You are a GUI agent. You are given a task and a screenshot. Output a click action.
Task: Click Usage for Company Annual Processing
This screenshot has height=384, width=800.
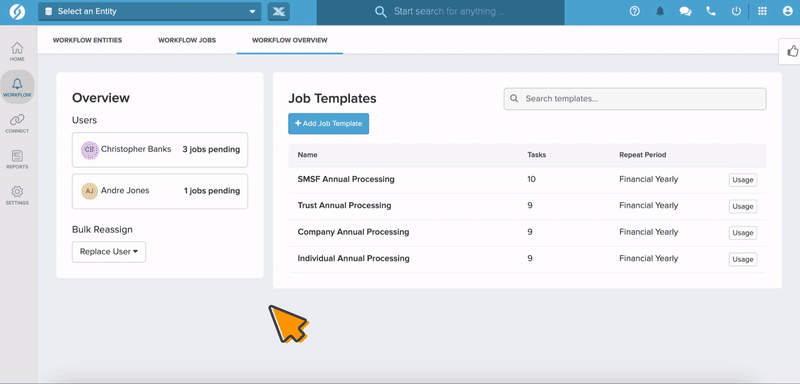click(742, 233)
